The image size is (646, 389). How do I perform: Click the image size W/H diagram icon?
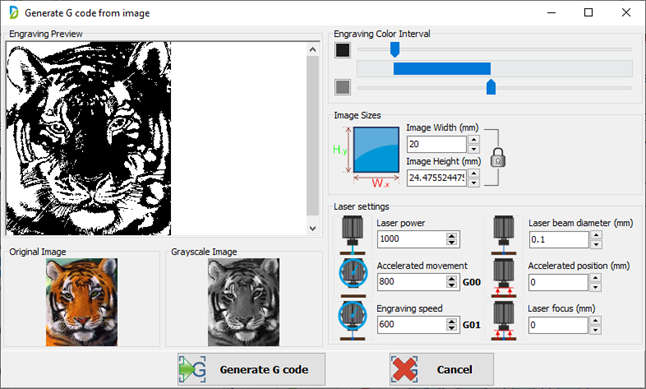click(367, 157)
